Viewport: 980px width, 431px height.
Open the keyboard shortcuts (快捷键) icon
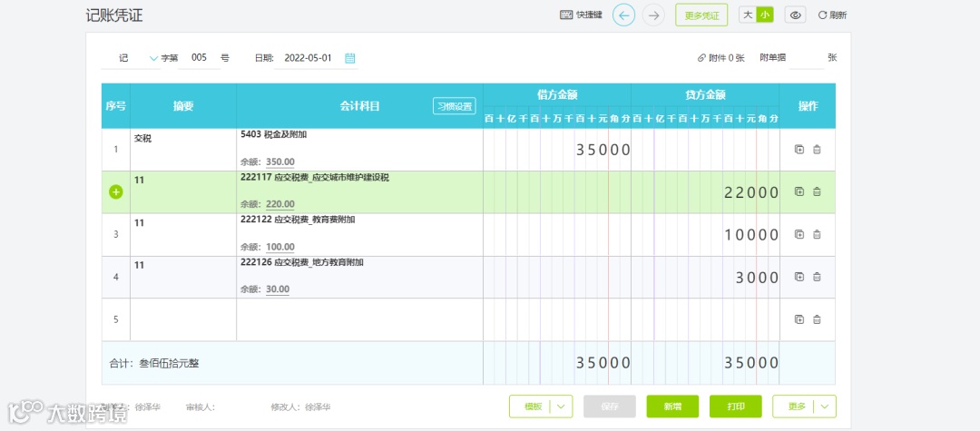pyautogui.click(x=566, y=15)
